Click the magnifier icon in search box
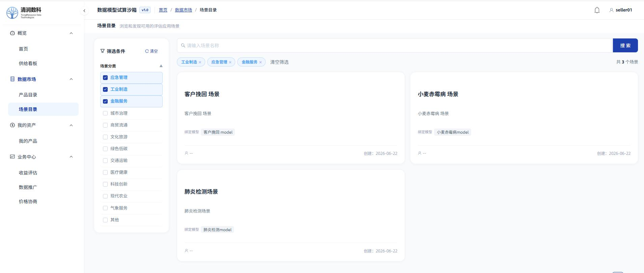Screen dimensions: 644x273 pos(183,46)
